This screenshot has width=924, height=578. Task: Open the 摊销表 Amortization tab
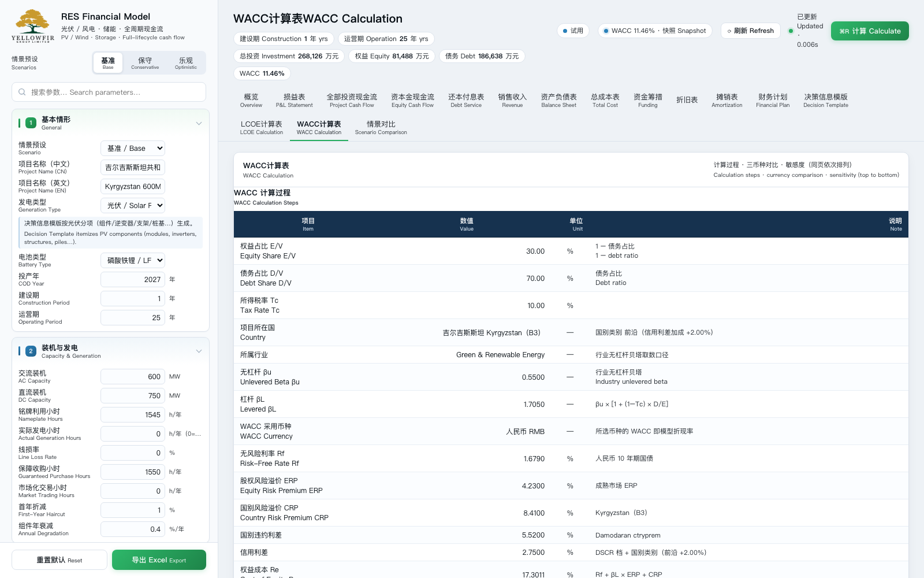pyautogui.click(x=727, y=101)
